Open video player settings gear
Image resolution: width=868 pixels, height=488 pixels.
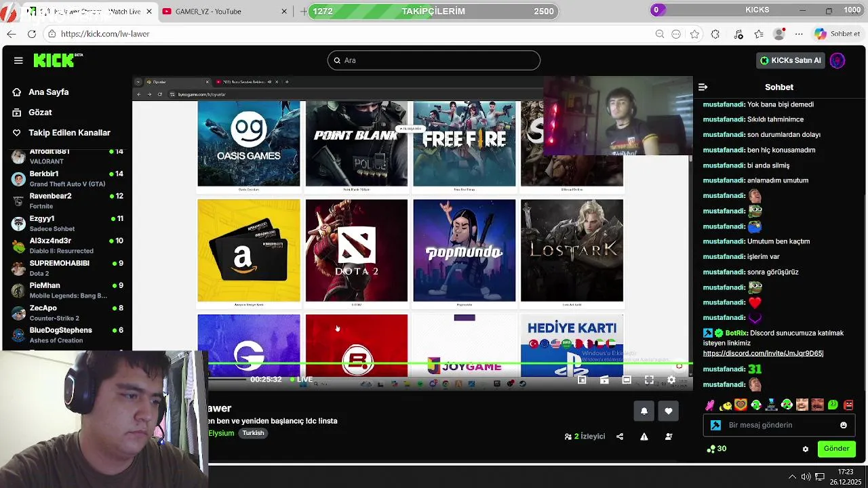click(x=671, y=380)
